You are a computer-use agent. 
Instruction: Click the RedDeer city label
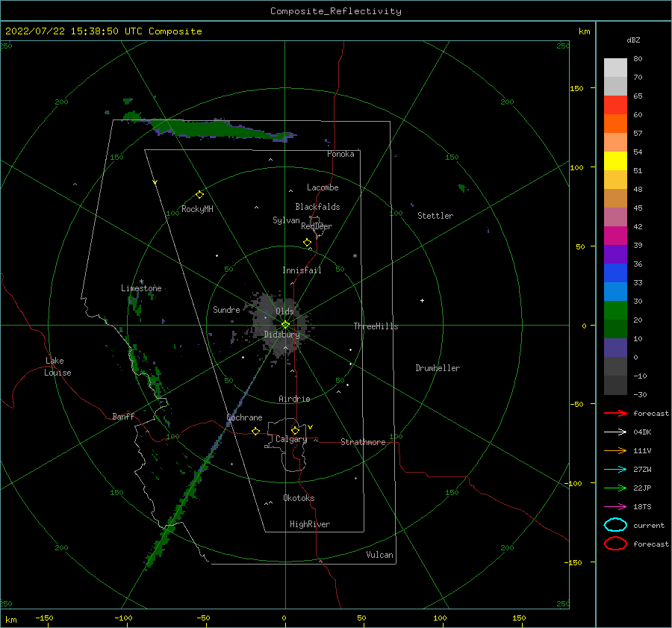click(317, 226)
